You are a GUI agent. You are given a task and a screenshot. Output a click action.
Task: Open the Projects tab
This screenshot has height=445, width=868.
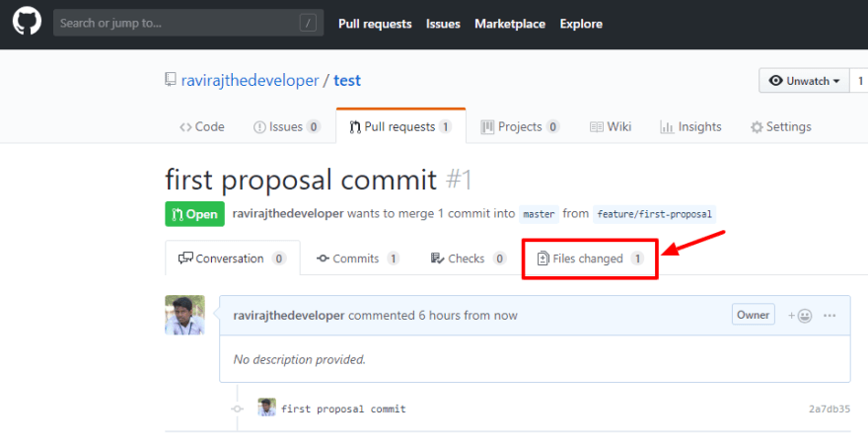[520, 126]
